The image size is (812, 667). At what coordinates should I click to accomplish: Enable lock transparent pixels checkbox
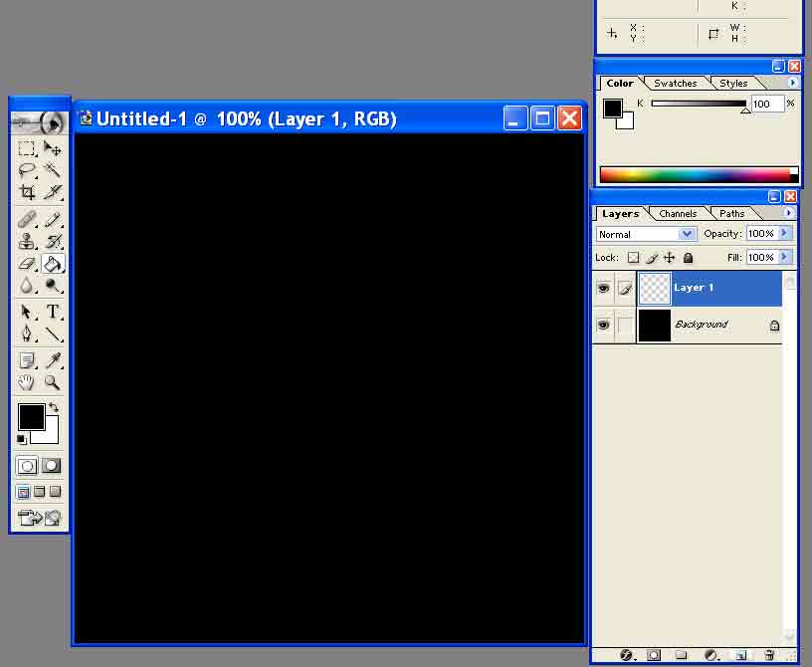point(633,258)
